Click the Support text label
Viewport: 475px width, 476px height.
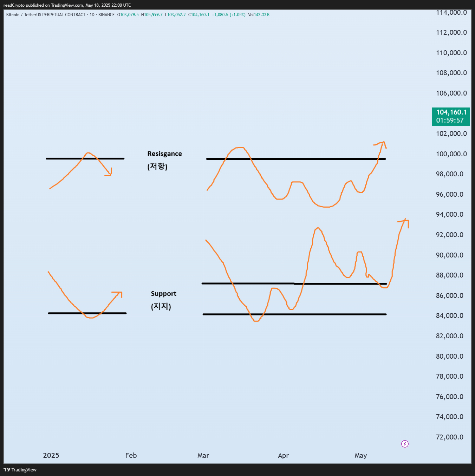pos(163,294)
